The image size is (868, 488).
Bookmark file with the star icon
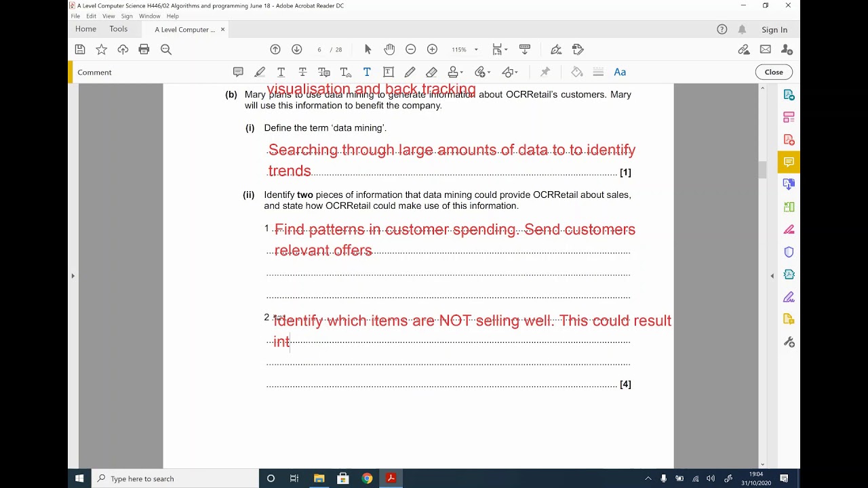(102, 49)
